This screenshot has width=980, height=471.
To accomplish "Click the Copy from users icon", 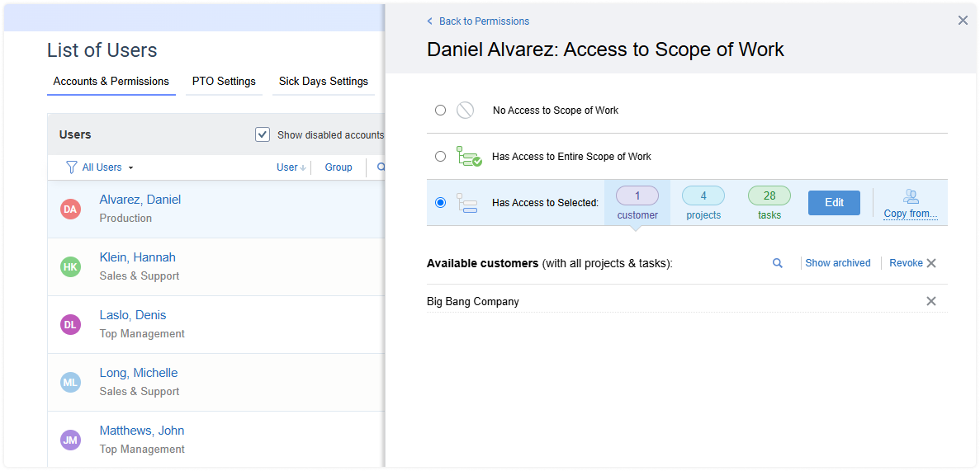I will pyautogui.click(x=910, y=196).
